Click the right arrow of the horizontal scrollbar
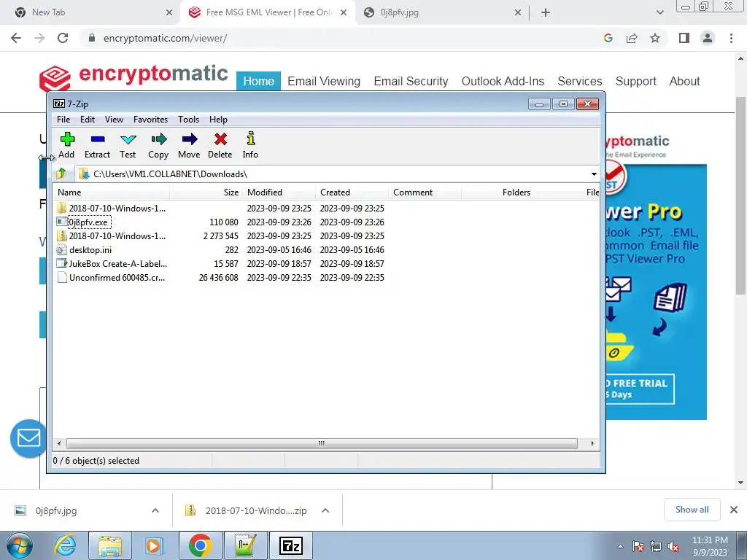Screen dimensions: 747x560 (592, 443)
